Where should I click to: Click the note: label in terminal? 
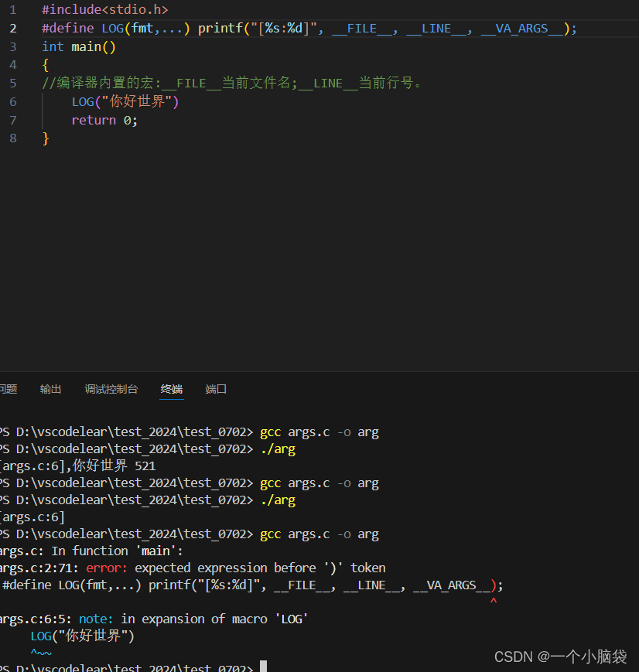(96, 619)
